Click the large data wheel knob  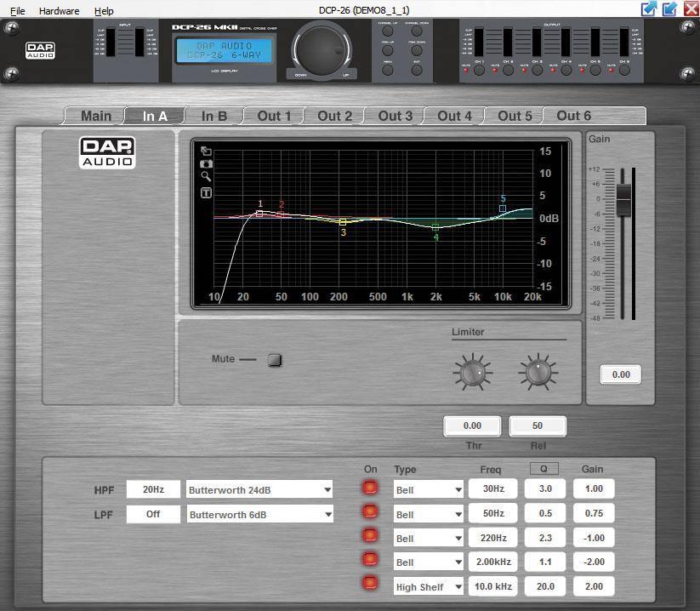322,49
